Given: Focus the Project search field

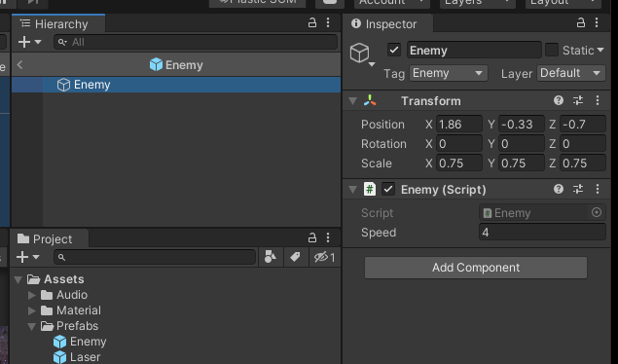Looking at the screenshot, I should 155,257.
